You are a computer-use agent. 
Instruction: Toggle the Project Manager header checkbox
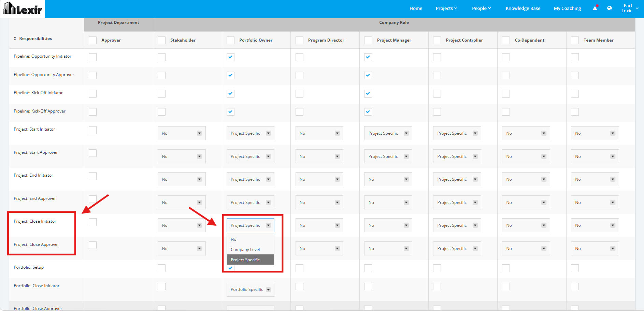pyautogui.click(x=368, y=40)
